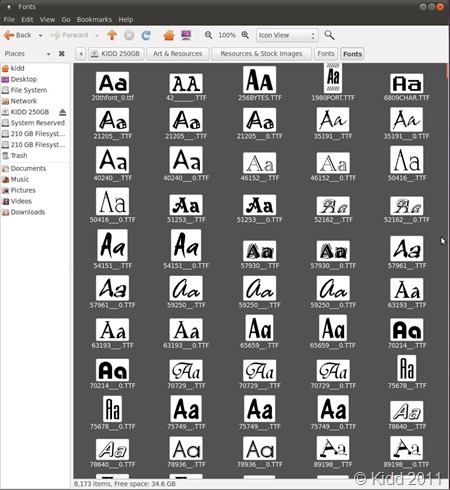Viewport: 450px width, 490px height.
Task: Eject the KIDD 250GB drive
Action: pos(62,112)
